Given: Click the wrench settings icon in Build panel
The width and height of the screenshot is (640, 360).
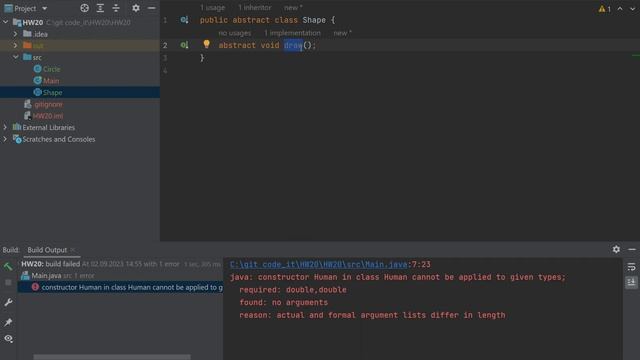Looking at the screenshot, I should tap(8, 302).
